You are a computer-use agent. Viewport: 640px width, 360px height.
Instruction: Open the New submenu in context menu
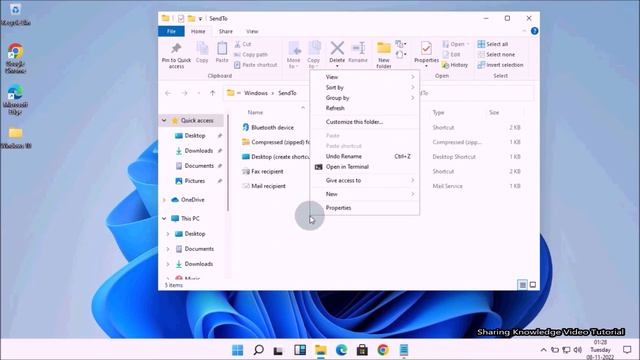click(x=365, y=194)
